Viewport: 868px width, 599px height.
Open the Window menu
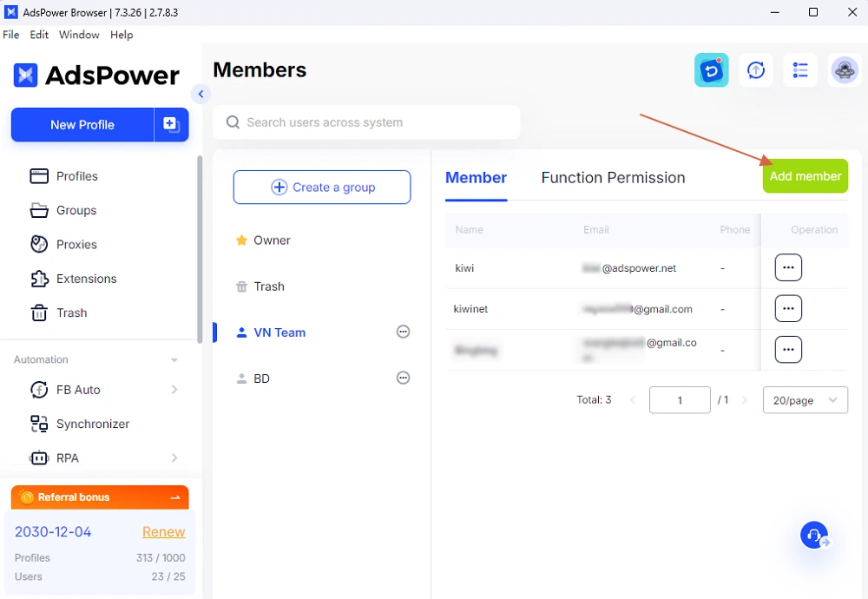[79, 35]
